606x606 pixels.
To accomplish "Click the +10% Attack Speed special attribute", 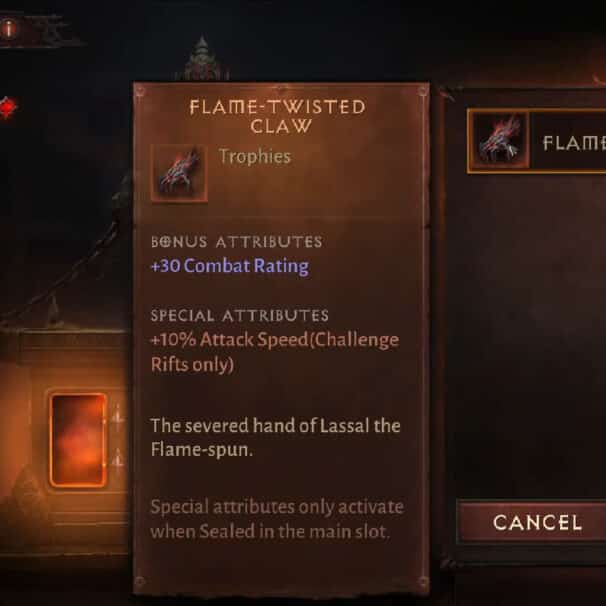I will (x=275, y=352).
